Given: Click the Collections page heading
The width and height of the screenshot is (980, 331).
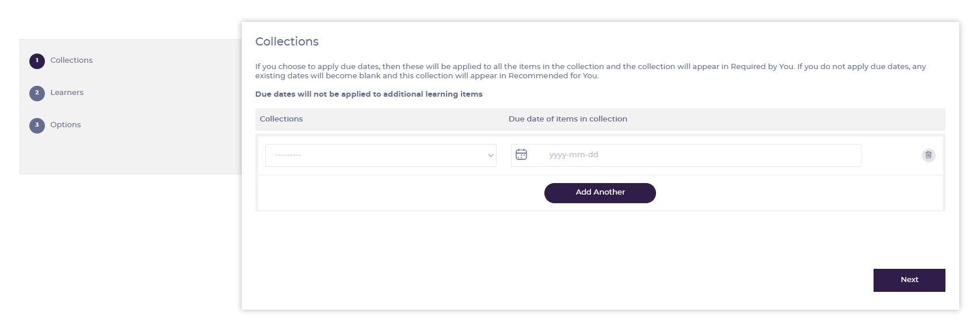Looking at the screenshot, I should point(287,41).
